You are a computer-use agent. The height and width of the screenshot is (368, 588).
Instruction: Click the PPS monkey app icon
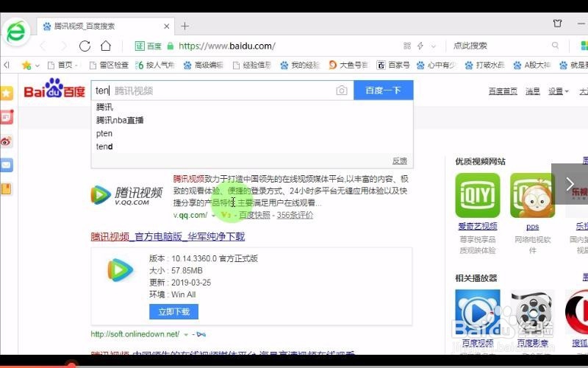(532, 195)
